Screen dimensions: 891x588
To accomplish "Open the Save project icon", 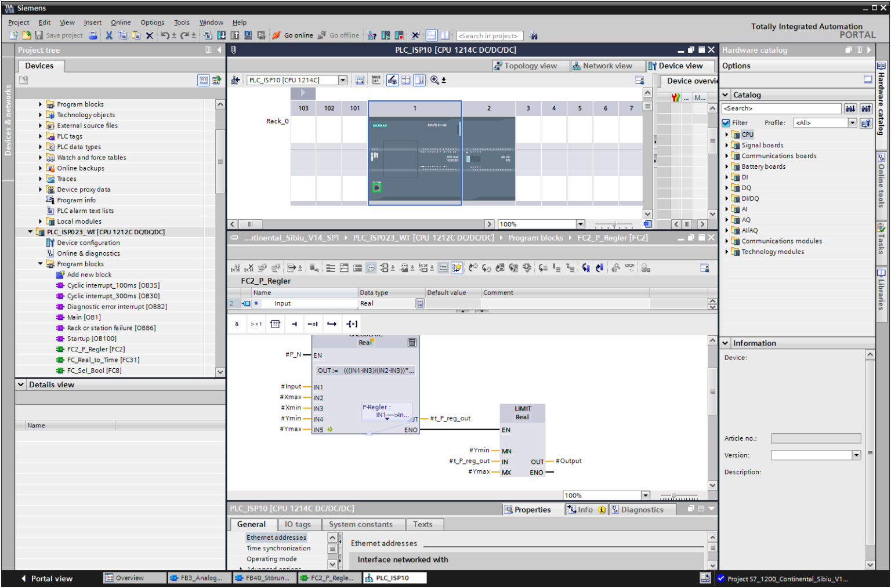I will tap(38, 35).
